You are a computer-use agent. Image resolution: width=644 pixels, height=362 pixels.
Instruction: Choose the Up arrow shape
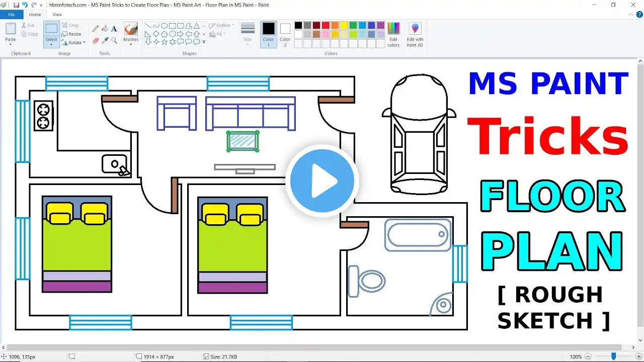click(x=196, y=34)
